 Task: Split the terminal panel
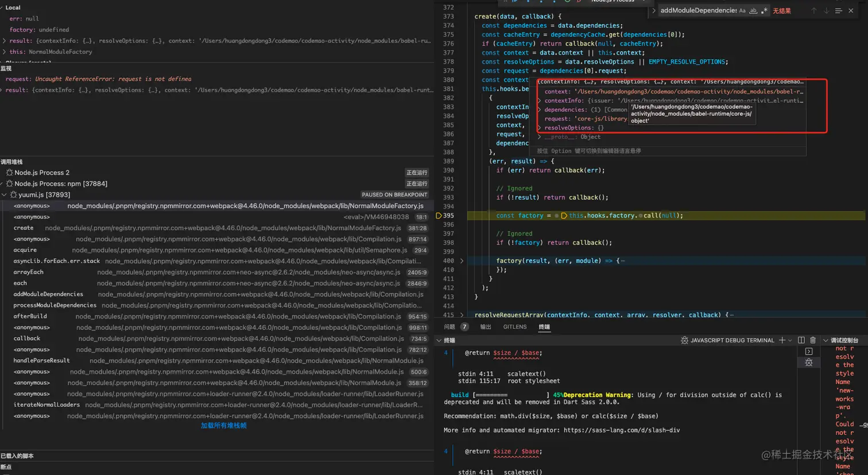801,340
